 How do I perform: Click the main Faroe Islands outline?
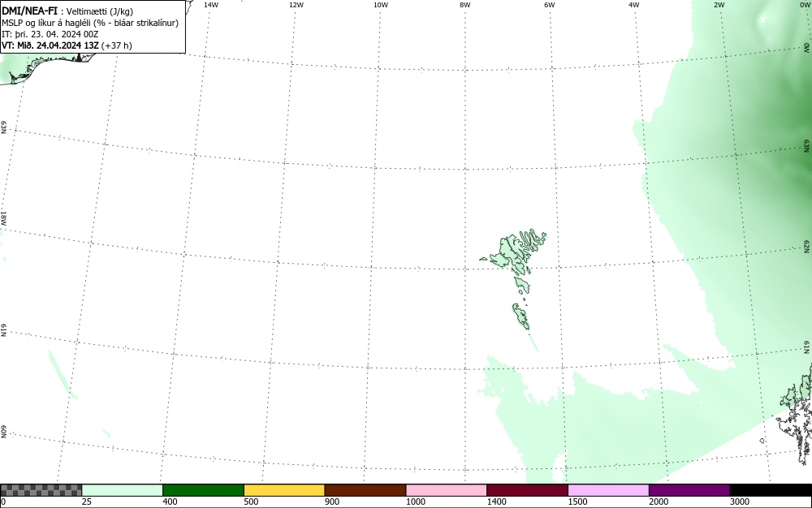coord(518,251)
